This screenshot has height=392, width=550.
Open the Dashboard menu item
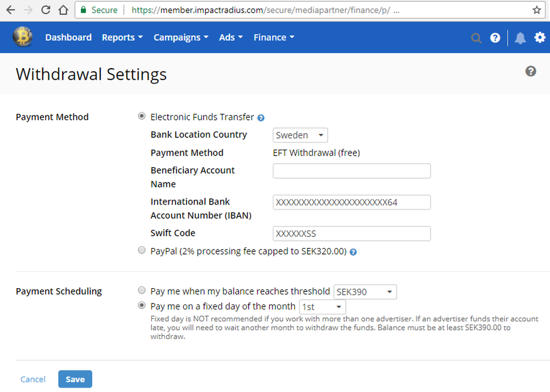tap(68, 37)
